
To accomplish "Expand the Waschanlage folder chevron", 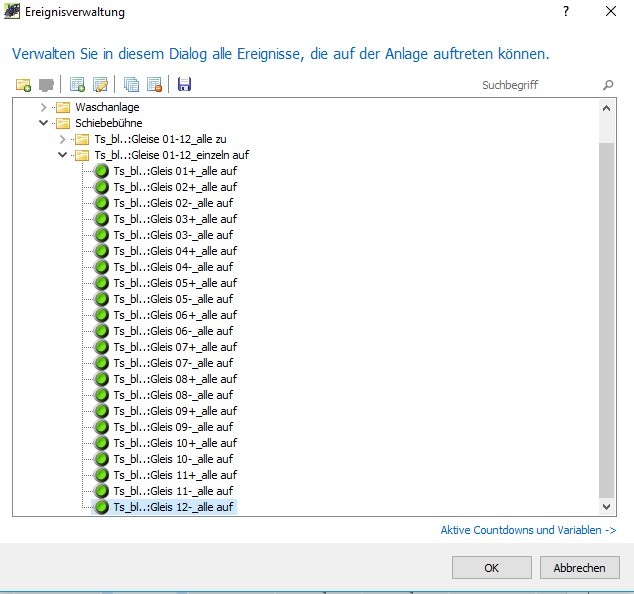I will (44, 107).
